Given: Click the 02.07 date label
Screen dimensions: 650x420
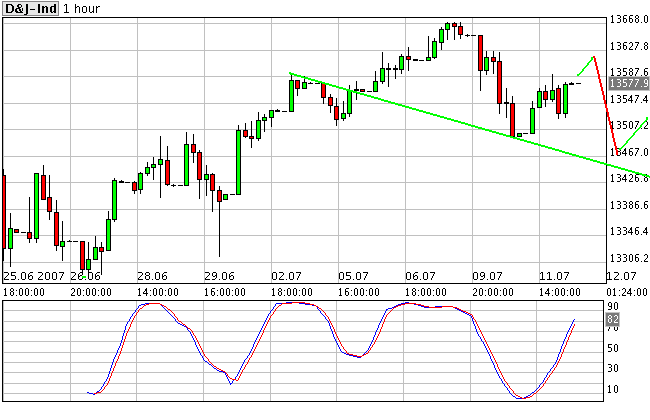Looking at the screenshot, I should point(286,276).
